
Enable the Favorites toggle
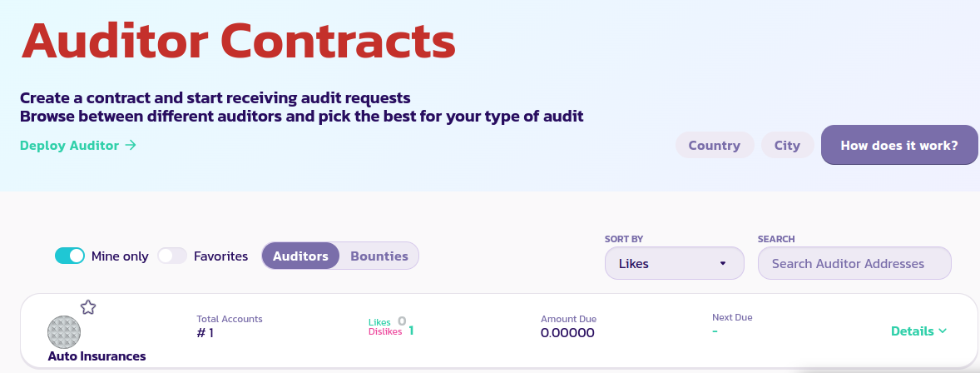point(172,256)
